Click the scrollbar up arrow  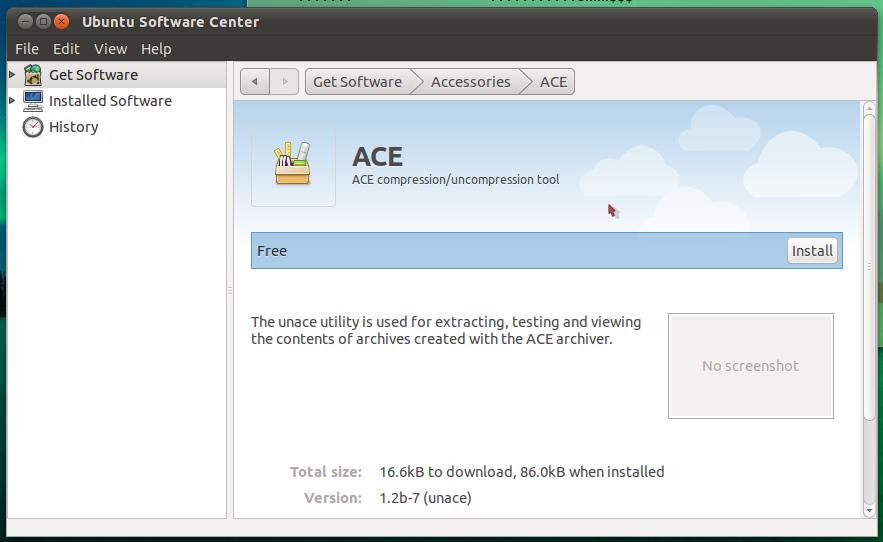click(x=869, y=107)
